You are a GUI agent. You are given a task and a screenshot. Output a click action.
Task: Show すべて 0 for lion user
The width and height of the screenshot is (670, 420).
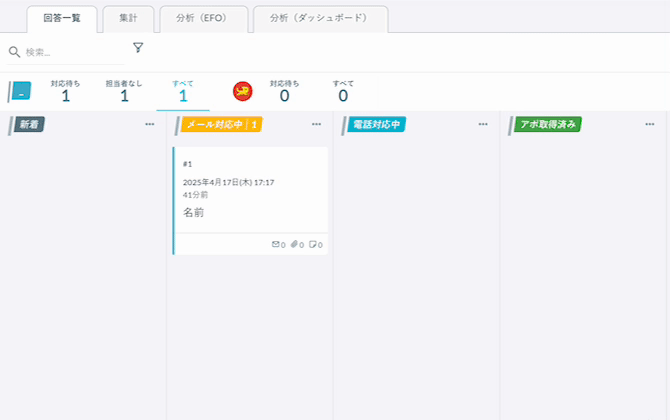343,91
